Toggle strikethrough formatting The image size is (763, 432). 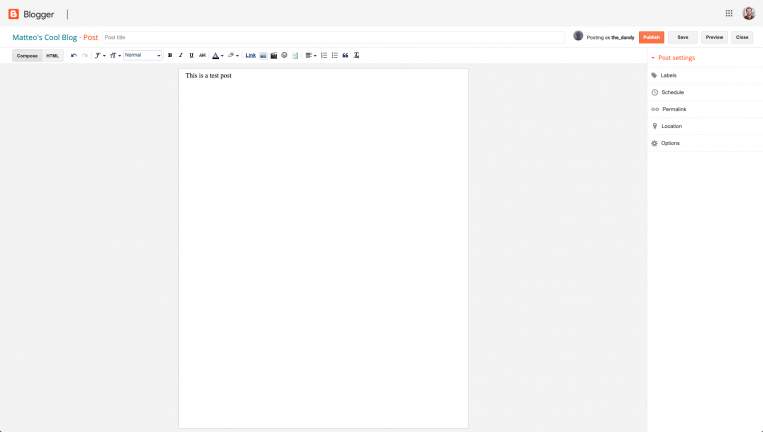coord(202,55)
